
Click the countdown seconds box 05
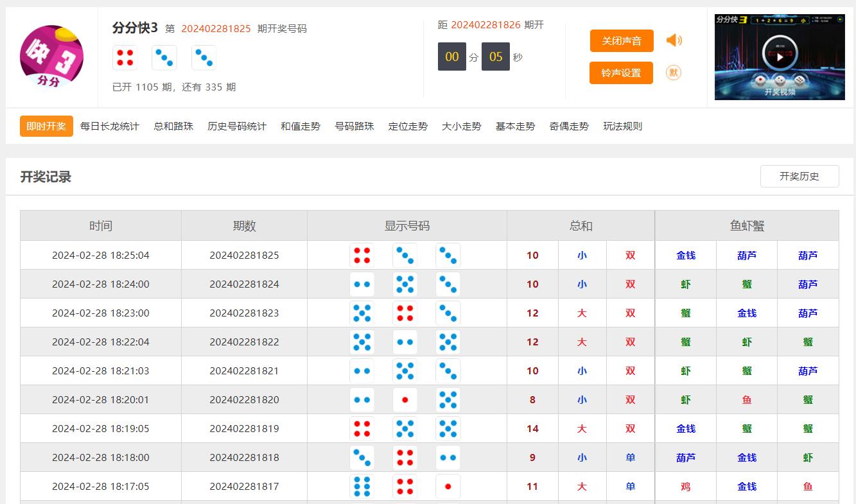(x=496, y=56)
